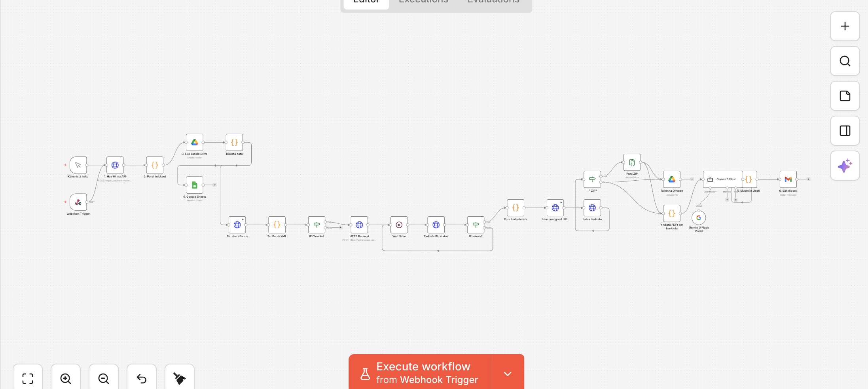The image size is (868, 389).
Task: Click the undo arrow button
Action: click(x=142, y=378)
